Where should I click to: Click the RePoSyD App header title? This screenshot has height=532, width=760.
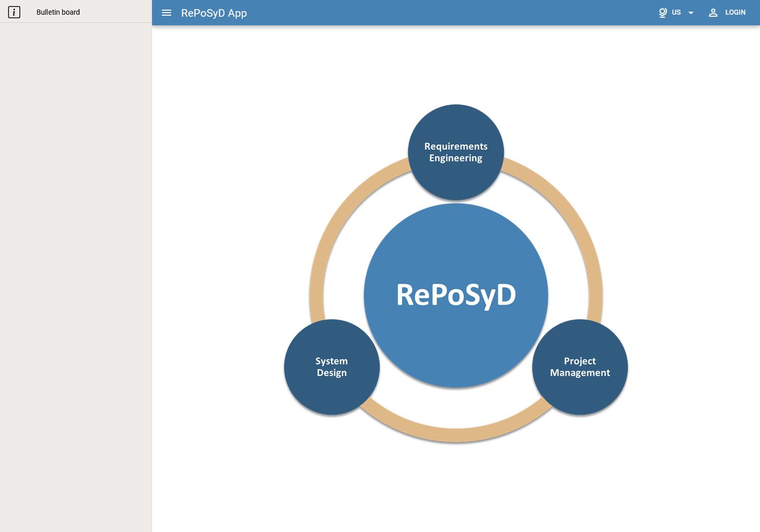coord(214,13)
